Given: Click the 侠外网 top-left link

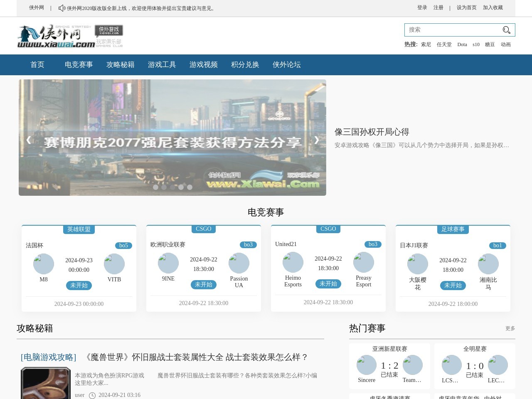Looking at the screenshot, I should [37, 7].
